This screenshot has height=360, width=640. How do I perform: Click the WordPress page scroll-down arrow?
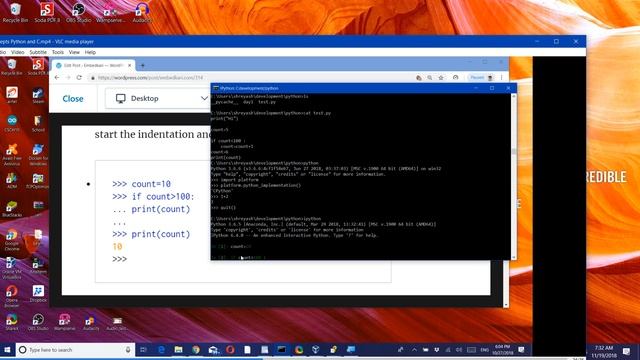click(506, 304)
